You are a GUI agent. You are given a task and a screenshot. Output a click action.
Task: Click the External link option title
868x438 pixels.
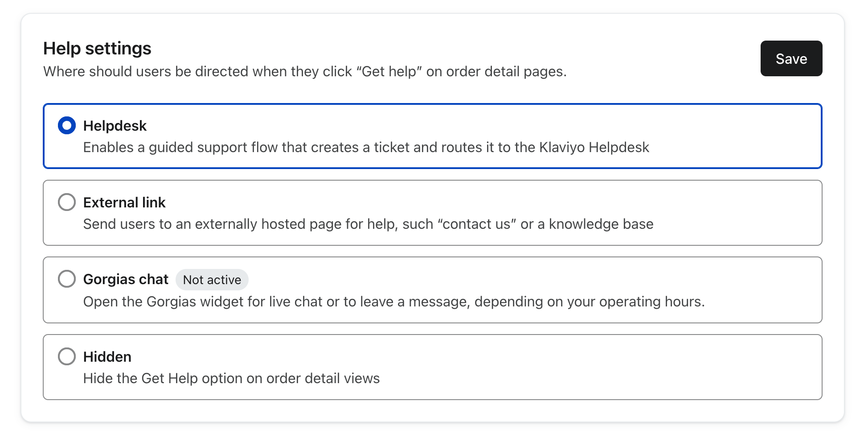(124, 202)
